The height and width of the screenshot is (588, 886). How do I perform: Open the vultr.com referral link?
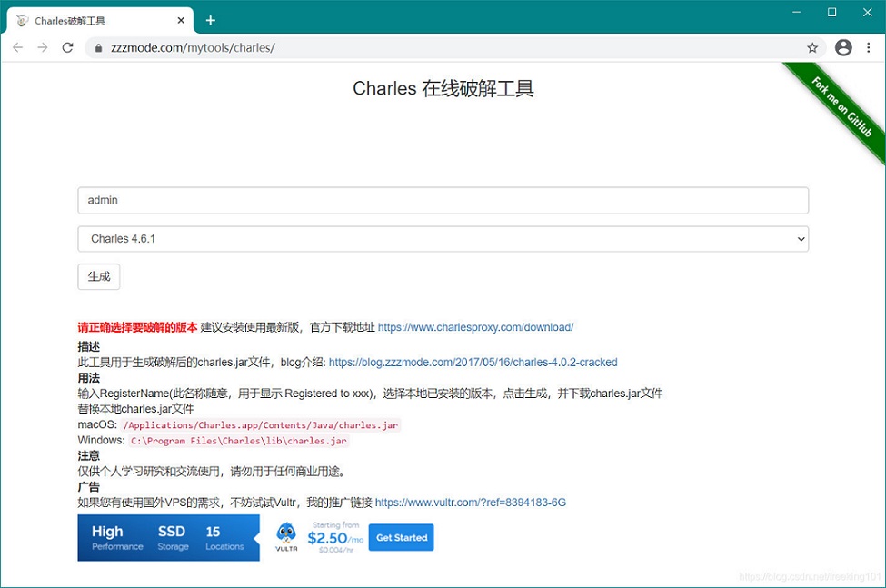click(x=471, y=503)
